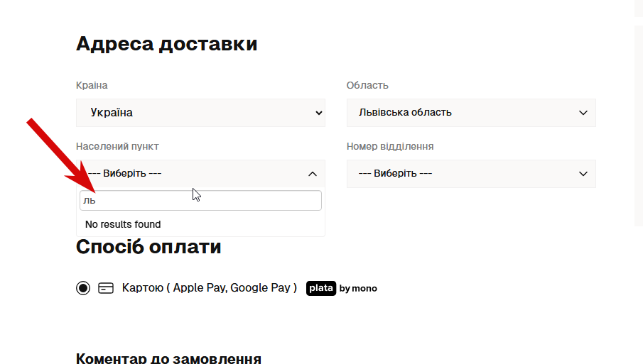Image resolution: width=643 pixels, height=364 pixels.
Task: Click the up chevron in Населений пункт
Action: point(312,174)
